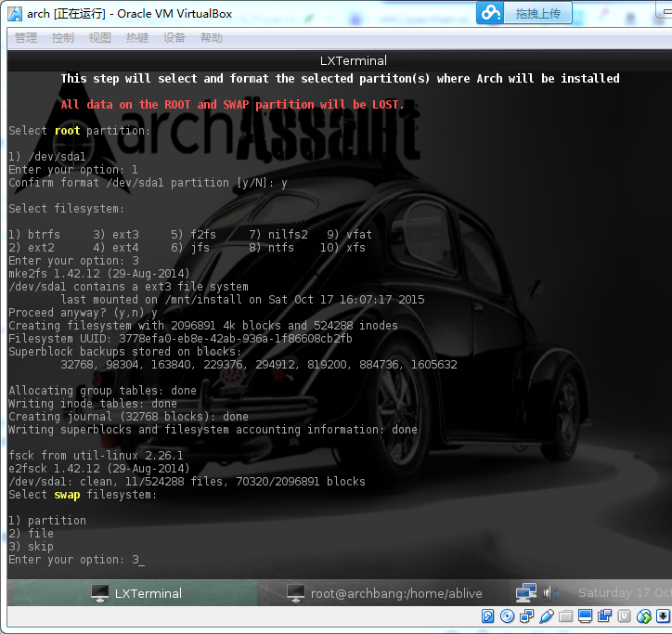The height and width of the screenshot is (634, 672).
Task: Click the '2) file' swap option text
Action: pos(31,534)
